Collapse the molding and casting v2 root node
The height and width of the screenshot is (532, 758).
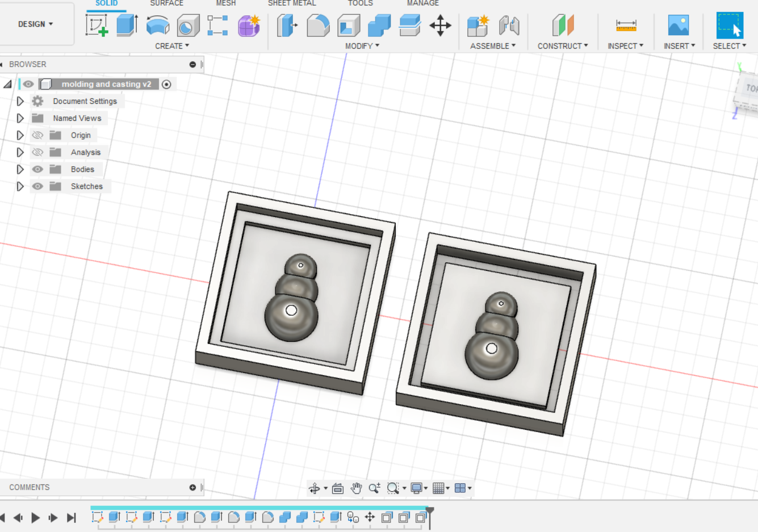point(7,84)
